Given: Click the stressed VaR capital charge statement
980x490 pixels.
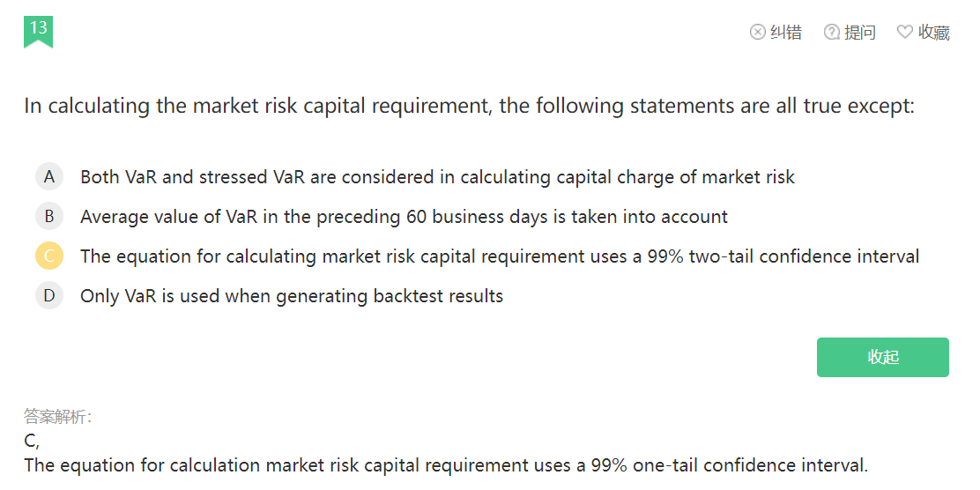Looking at the screenshot, I should (x=437, y=177).
